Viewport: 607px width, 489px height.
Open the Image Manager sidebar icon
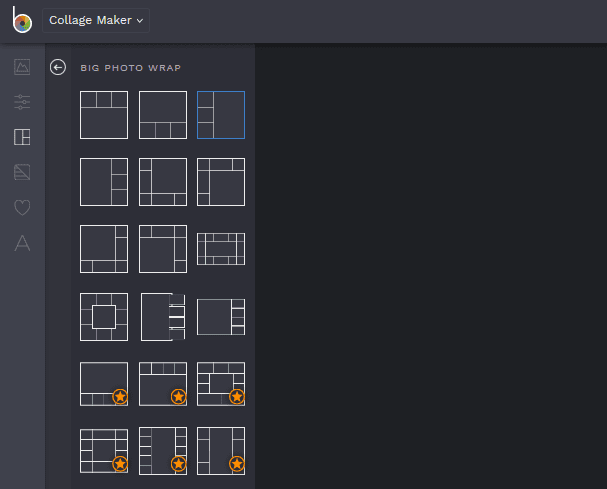coord(22,67)
